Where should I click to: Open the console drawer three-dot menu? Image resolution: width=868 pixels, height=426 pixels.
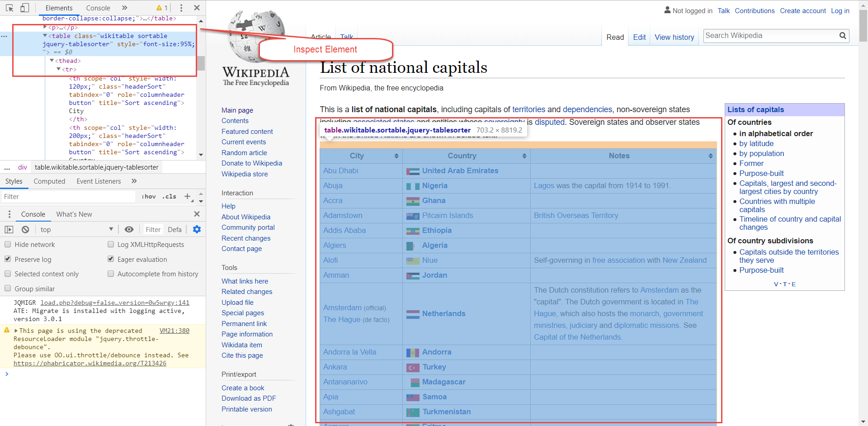tap(9, 214)
